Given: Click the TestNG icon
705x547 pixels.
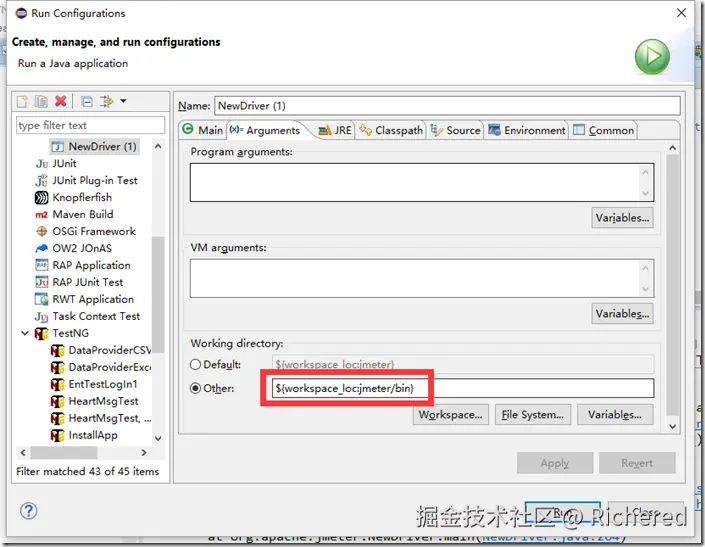Looking at the screenshot, I should (x=41, y=334).
